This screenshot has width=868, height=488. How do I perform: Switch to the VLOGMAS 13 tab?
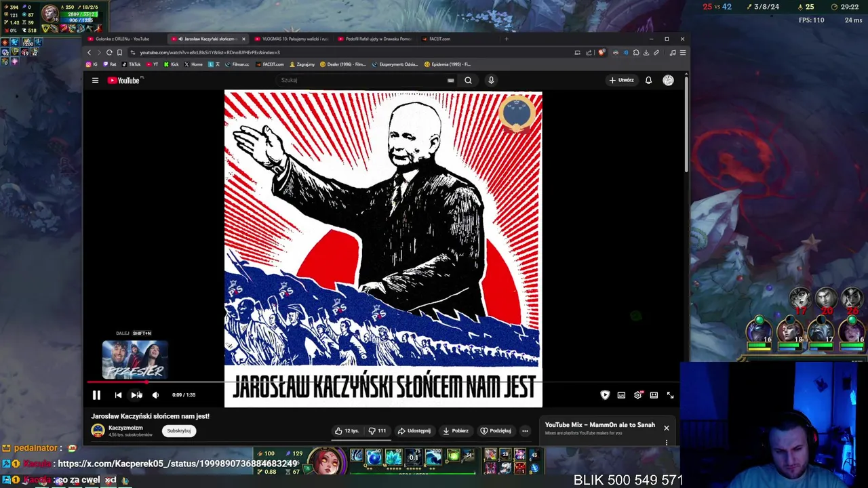pos(292,39)
